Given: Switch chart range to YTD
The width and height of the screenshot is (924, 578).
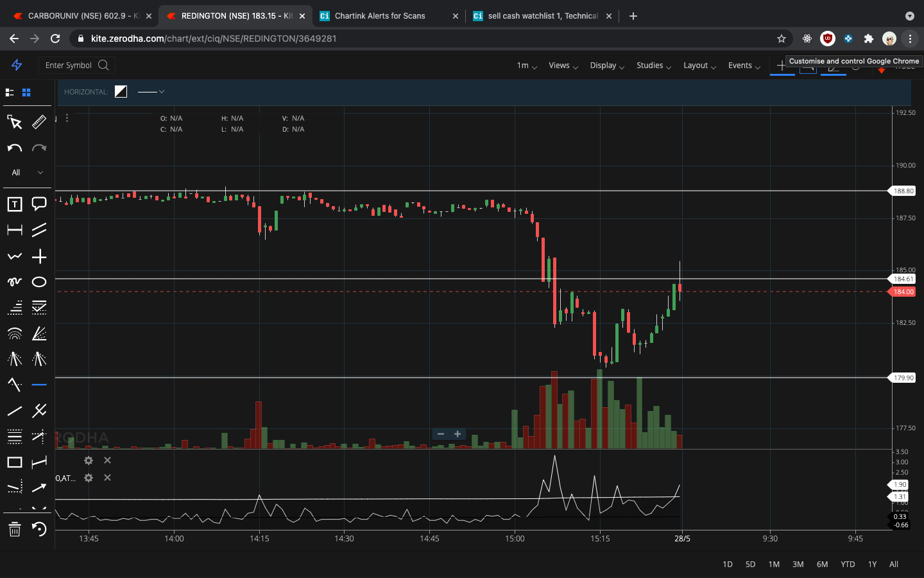Looking at the screenshot, I should [x=847, y=564].
